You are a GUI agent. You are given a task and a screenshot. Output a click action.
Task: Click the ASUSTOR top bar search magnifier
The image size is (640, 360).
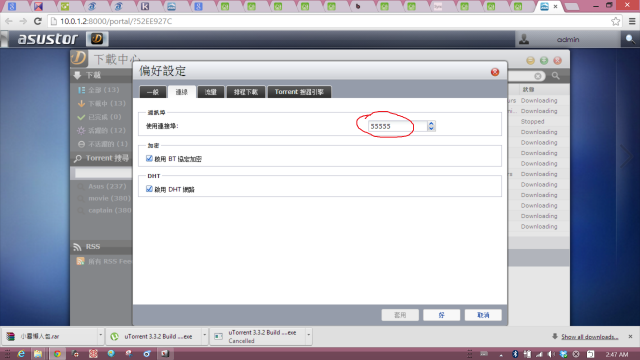click(x=630, y=39)
